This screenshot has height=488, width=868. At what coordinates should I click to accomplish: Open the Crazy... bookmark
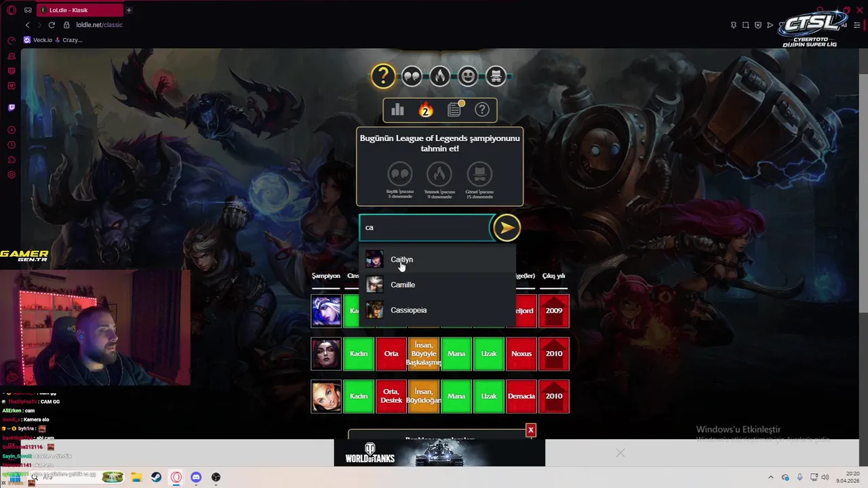[68, 40]
